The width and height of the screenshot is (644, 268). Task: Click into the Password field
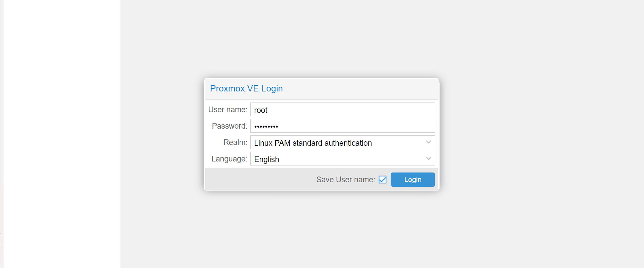coord(342,126)
